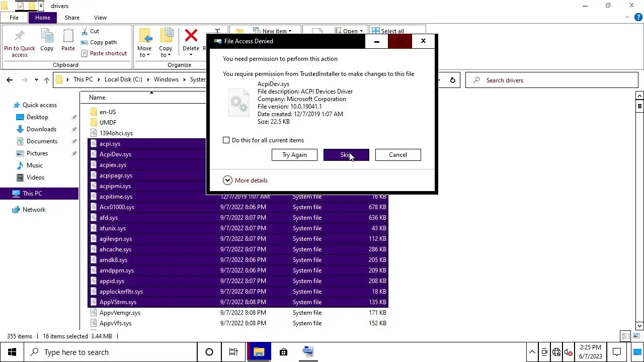Open the Delete dropdown arrow

pos(191,55)
